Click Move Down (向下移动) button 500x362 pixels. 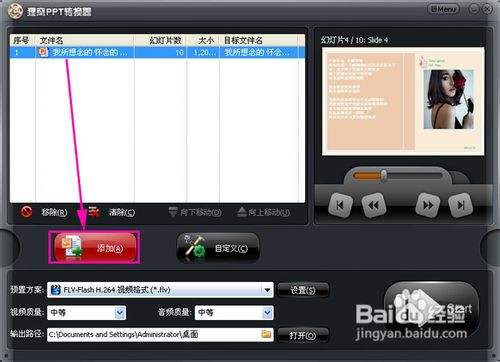(x=195, y=212)
